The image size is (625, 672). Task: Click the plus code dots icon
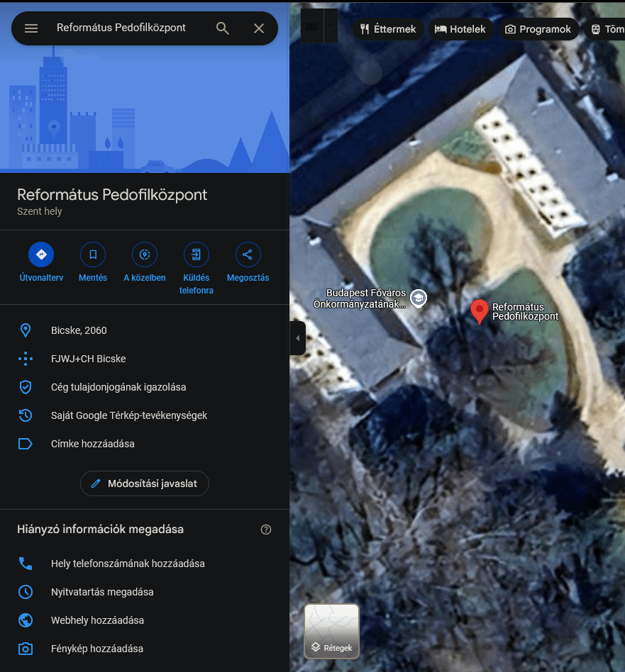[x=26, y=359]
